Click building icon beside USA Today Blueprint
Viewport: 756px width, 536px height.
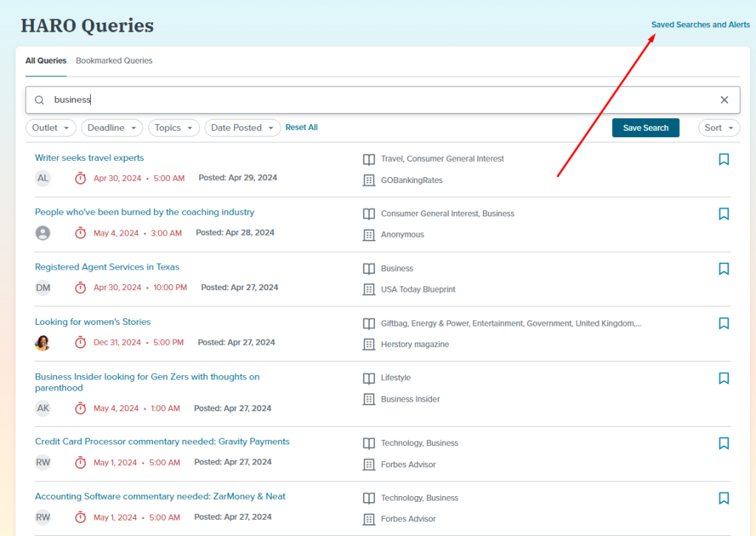[369, 289]
